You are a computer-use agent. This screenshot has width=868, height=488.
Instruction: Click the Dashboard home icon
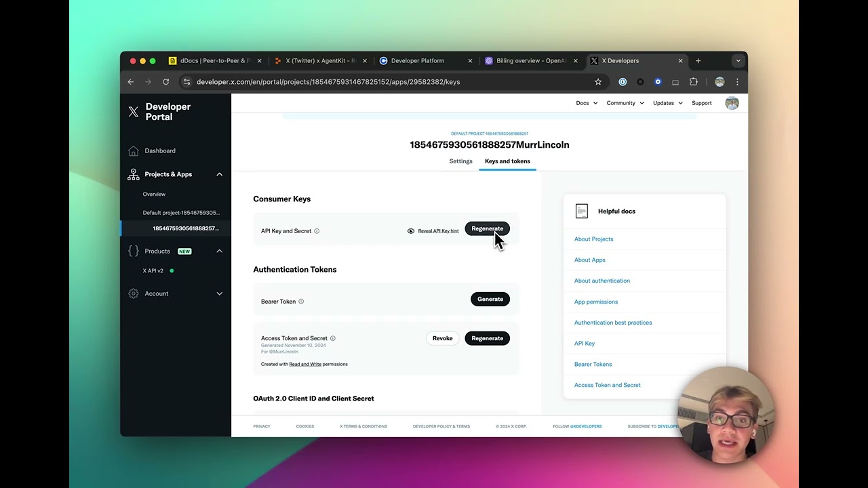(134, 150)
